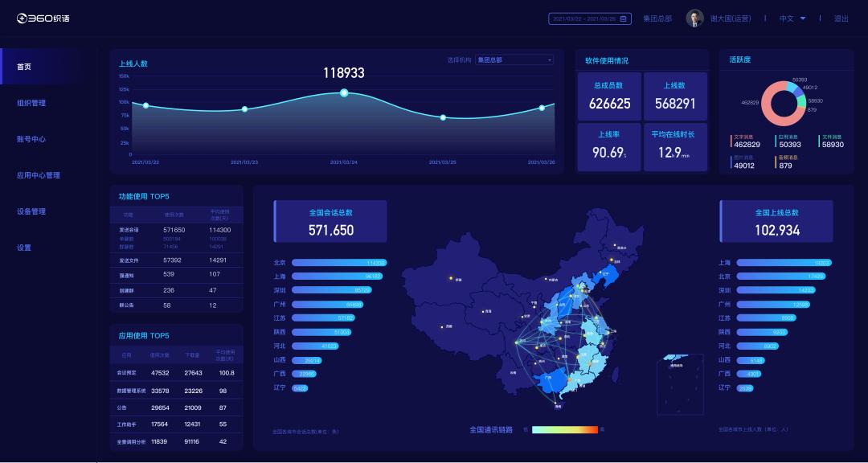Select the 应用消息 legend marker
868x463 pixels.
click(x=776, y=141)
